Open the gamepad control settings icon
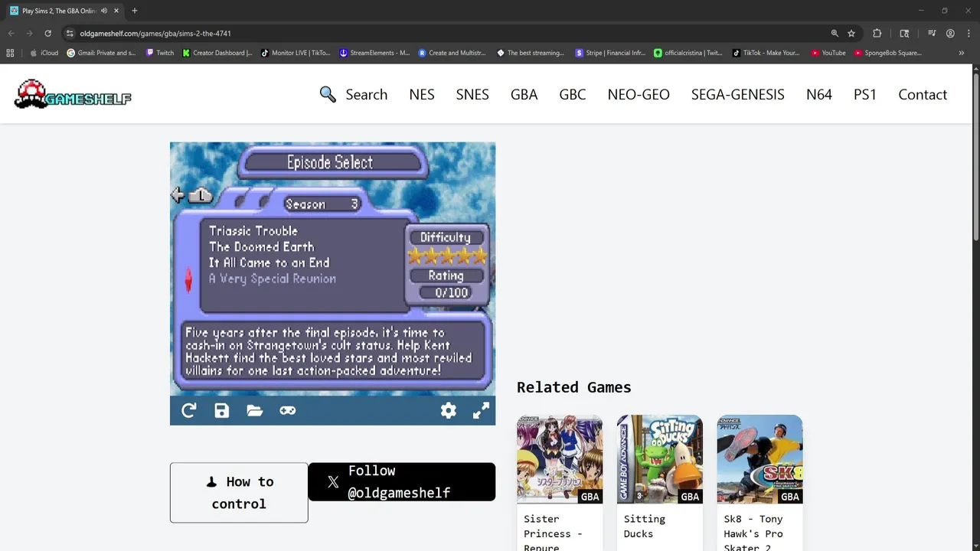Image resolution: width=980 pixels, height=551 pixels. pos(288,411)
